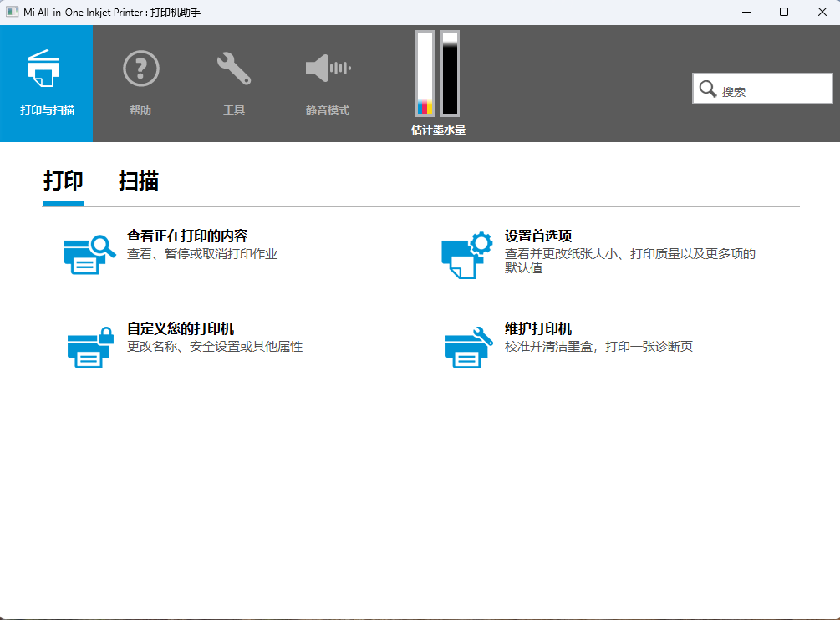Image resolution: width=840 pixels, height=620 pixels.
Task: Click the 工具 wrench icon
Action: [x=233, y=67]
